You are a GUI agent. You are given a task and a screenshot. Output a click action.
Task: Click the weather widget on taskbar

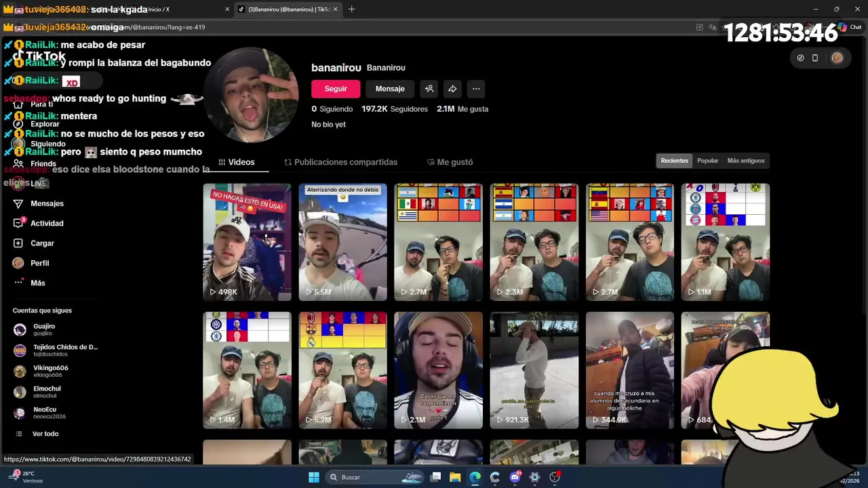[26, 477]
